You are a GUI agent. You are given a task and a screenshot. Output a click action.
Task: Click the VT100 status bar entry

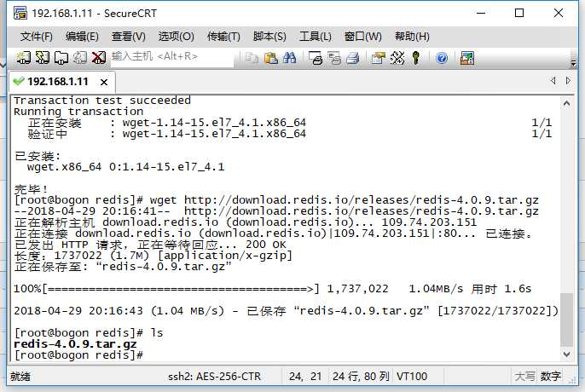pyautogui.click(x=412, y=377)
